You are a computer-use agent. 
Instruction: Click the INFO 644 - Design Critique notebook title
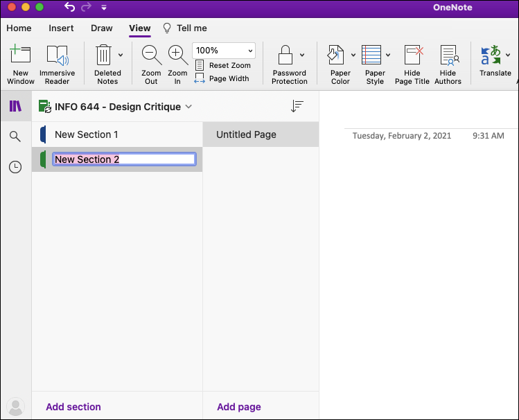click(118, 107)
